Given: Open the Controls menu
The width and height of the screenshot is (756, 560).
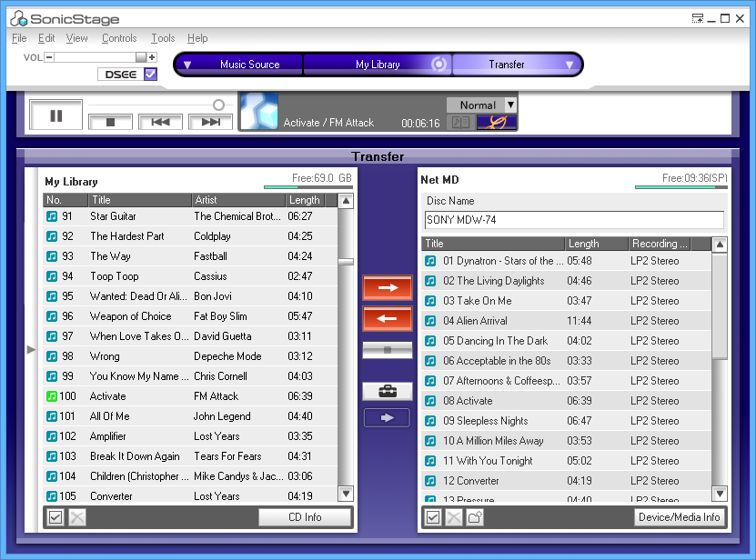Looking at the screenshot, I should [119, 38].
